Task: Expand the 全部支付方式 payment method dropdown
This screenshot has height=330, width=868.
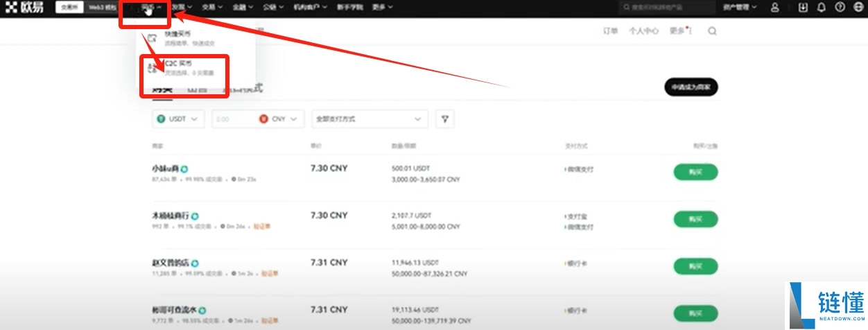Action: pyautogui.click(x=370, y=119)
